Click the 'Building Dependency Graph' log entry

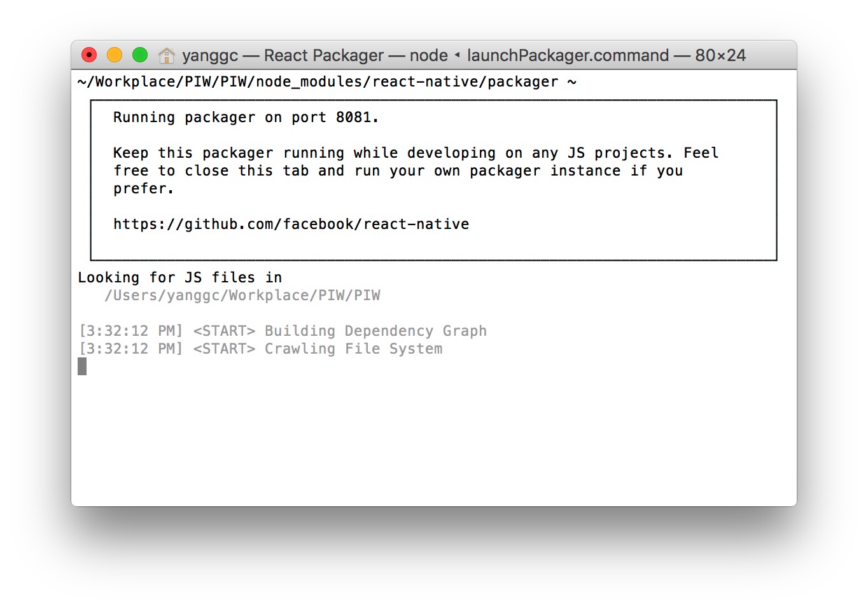click(375, 331)
